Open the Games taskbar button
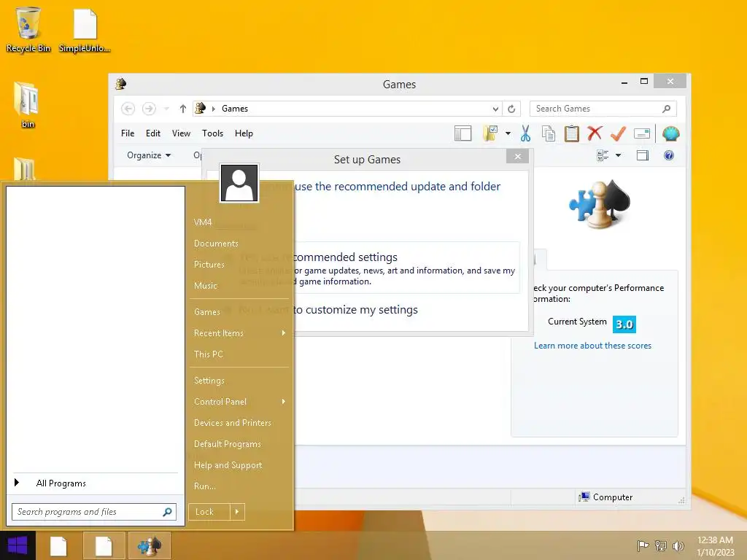The height and width of the screenshot is (560, 747). [149, 545]
